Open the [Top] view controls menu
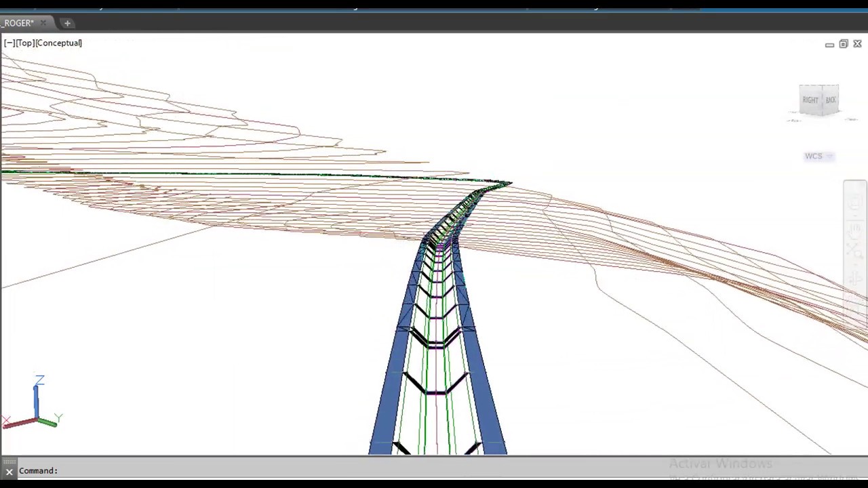Viewport: 868px width, 488px height. coord(25,43)
